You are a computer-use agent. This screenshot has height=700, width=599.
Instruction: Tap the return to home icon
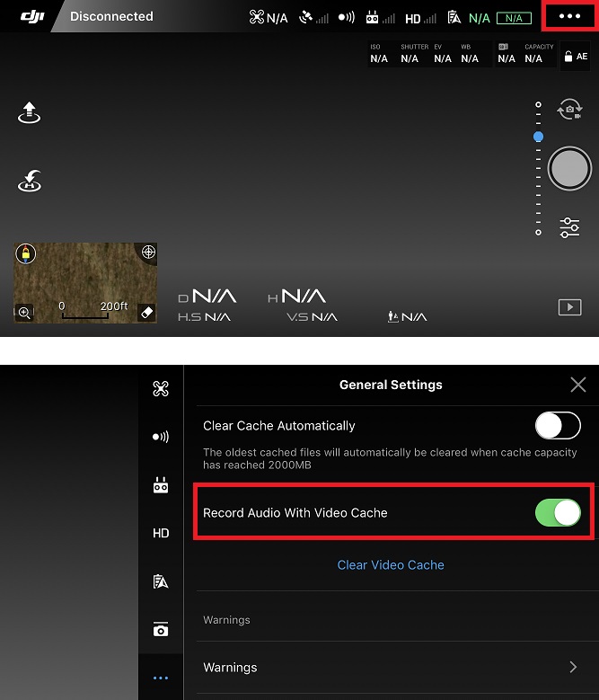coord(30,181)
